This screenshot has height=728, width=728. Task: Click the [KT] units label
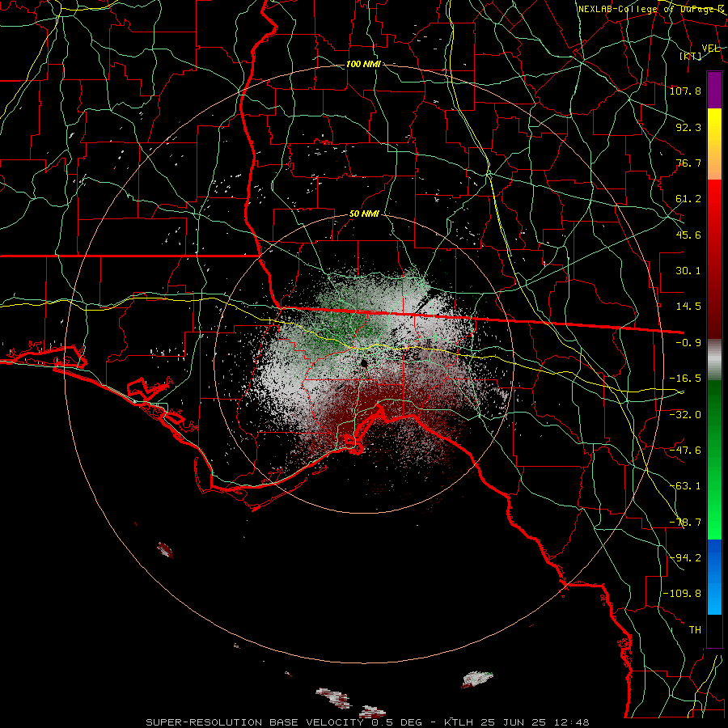pyautogui.click(x=691, y=56)
